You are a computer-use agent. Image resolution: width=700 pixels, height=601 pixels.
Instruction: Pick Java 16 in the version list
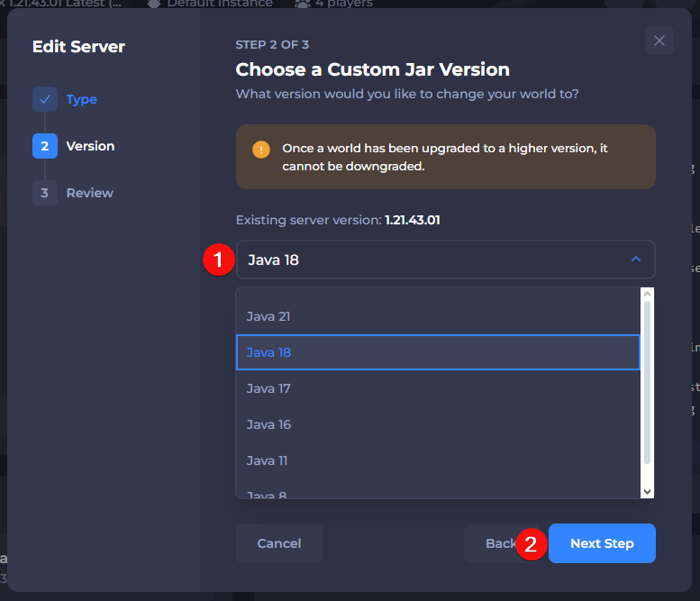[438, 424]
